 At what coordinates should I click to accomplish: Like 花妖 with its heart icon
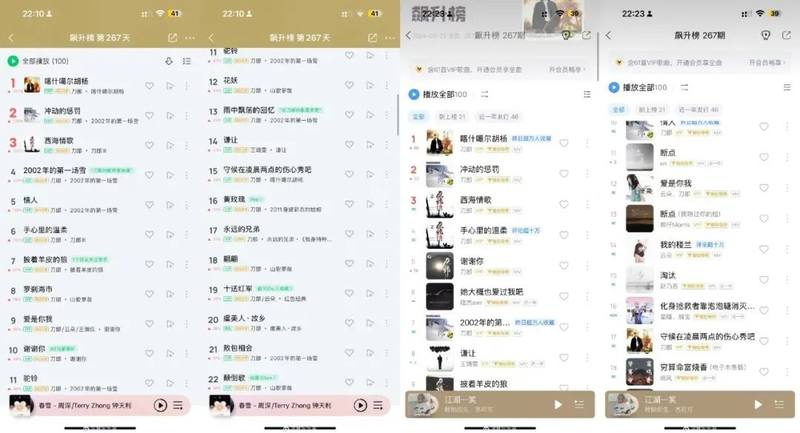click(349, 85)
